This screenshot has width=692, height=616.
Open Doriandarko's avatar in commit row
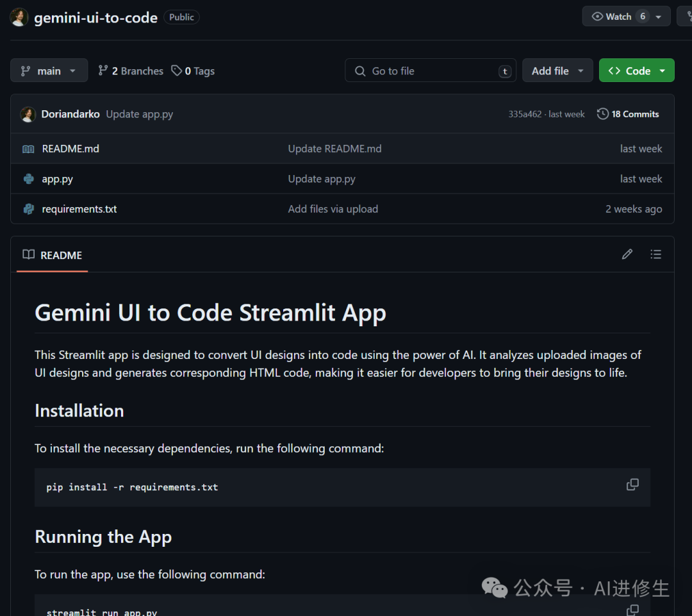(28, 114)
